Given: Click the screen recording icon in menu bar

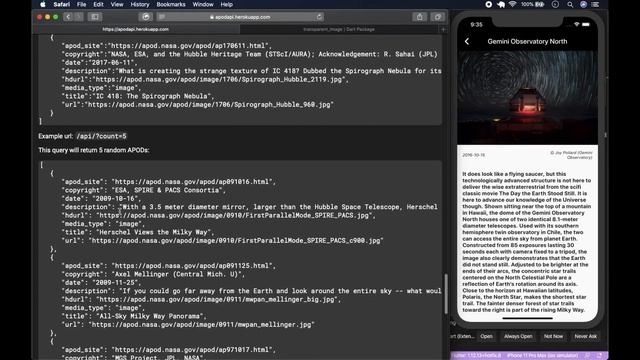Looking at the screenshot, I should [489, 4].
